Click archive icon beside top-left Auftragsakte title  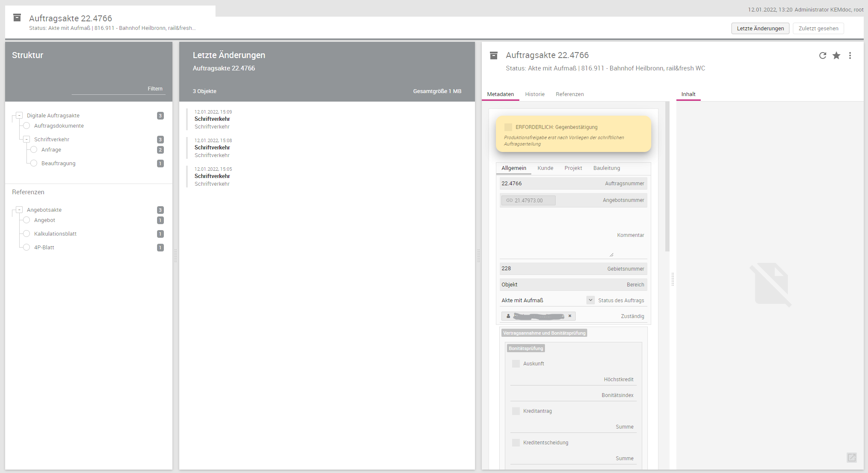pyautogui.click(x=17, y=18)
